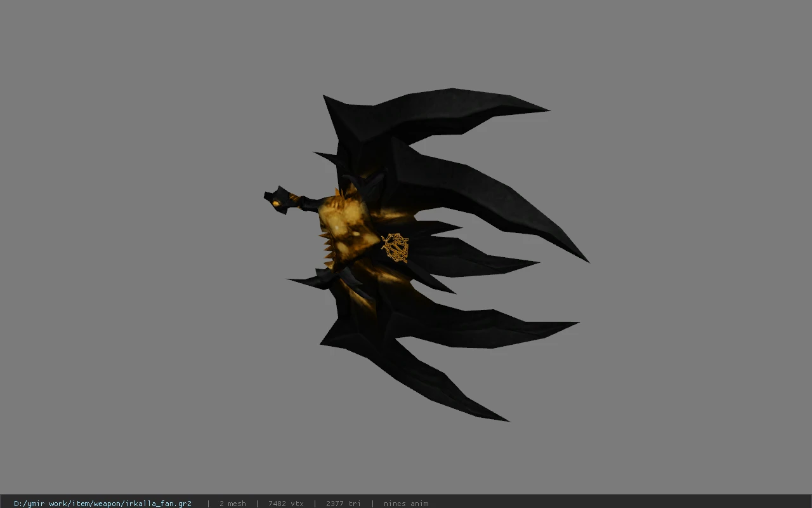Click the 'nincs anim' status entry
Screen dimensions: 812x508
click(x=406, y=504)
